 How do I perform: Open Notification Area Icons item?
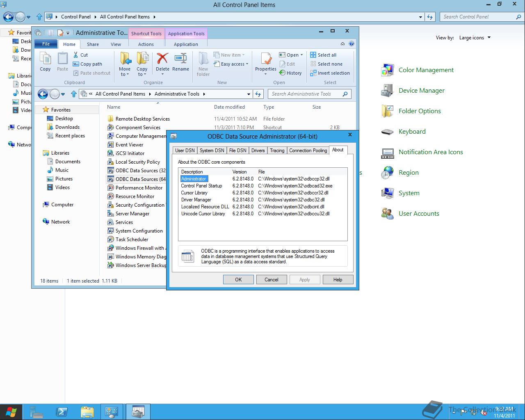click(x=422, y=152)
